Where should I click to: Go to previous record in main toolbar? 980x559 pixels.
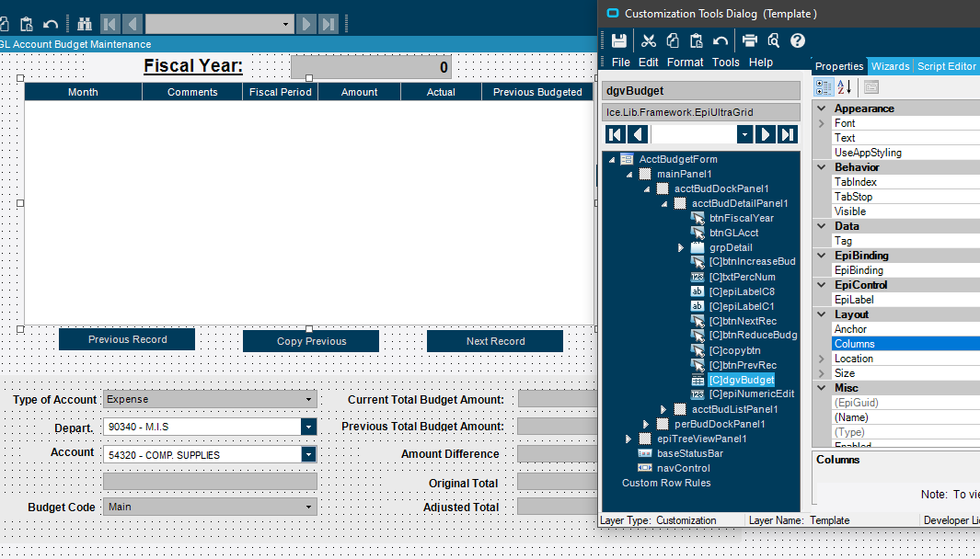click(132, 24)
